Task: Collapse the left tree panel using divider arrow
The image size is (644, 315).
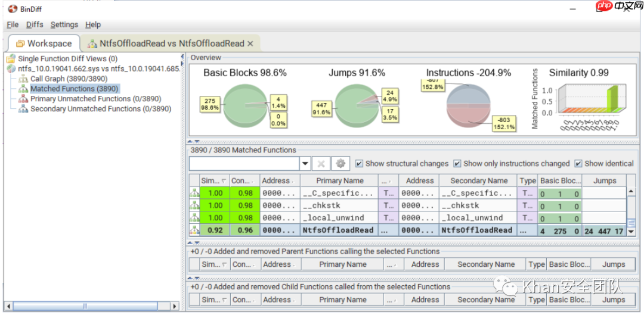Action: pos(182,58)
